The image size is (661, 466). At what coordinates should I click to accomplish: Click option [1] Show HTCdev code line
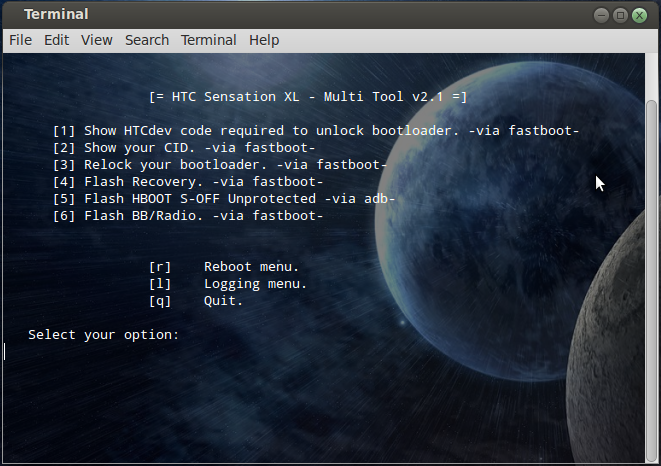[x=316, y=131]
